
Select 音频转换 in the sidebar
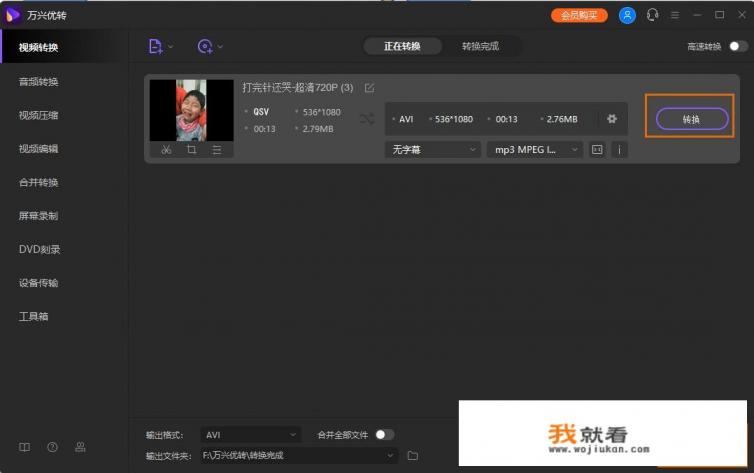click(x=38, y=82)
